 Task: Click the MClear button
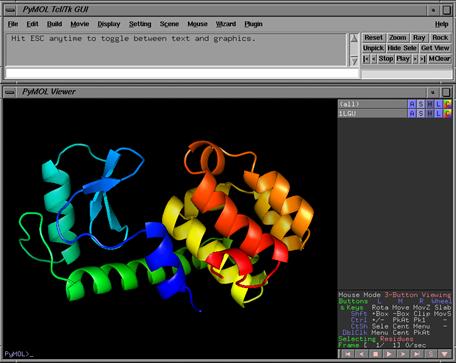point(439,59)
